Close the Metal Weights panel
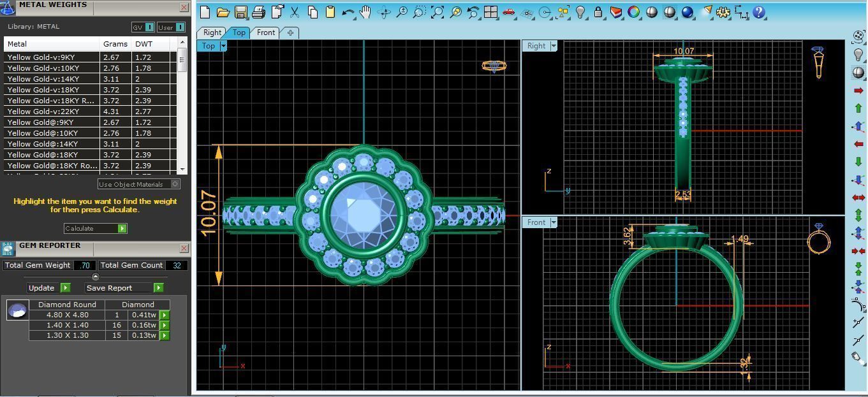This screenshot has height=397, width=868. [x=184, y=7]
